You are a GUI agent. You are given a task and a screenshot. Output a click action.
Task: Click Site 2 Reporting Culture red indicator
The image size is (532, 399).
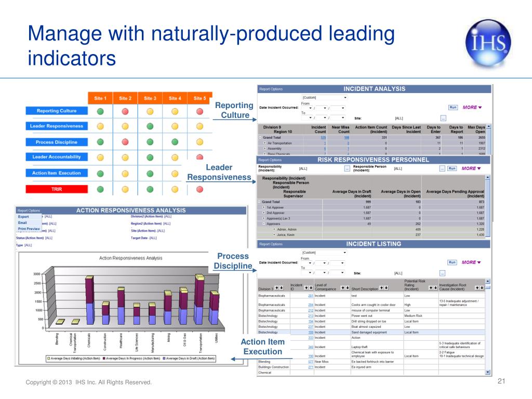(x=125, y=111)
